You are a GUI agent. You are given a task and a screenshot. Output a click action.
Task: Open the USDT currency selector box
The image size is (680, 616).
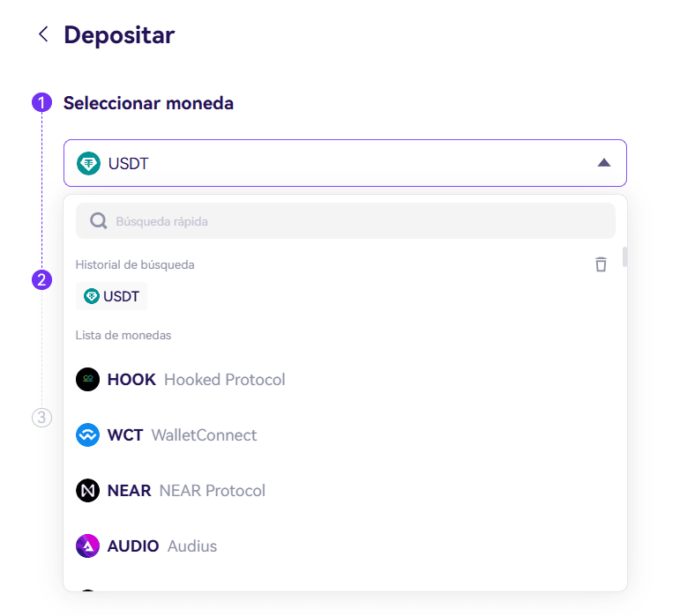tap(345, 163)
